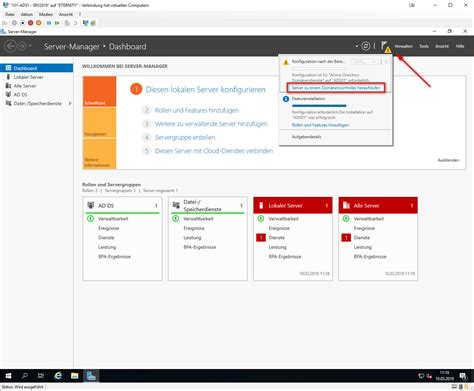Expand Datei-/Speicherdienste arrow in navigation
The width and height of the screenshot is (474, 391).
70,103
